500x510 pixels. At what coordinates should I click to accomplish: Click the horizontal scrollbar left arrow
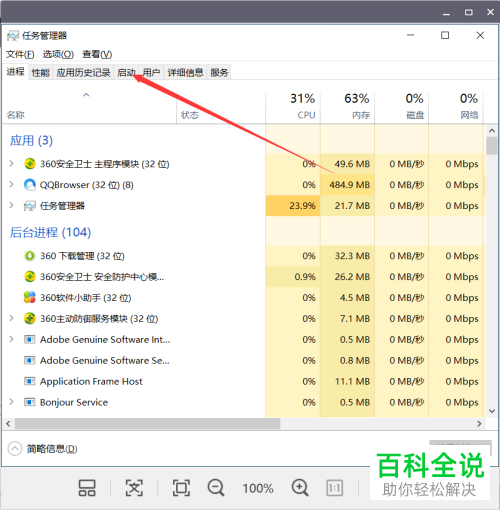point(8,424)
